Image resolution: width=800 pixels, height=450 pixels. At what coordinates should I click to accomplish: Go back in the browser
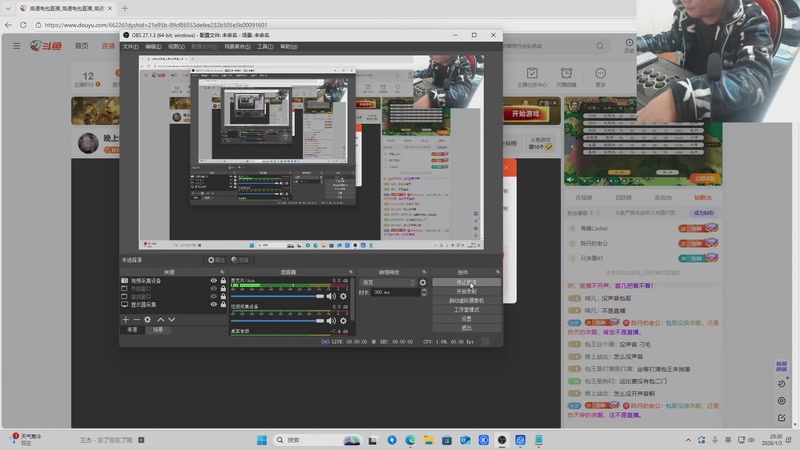pos(8,24)
